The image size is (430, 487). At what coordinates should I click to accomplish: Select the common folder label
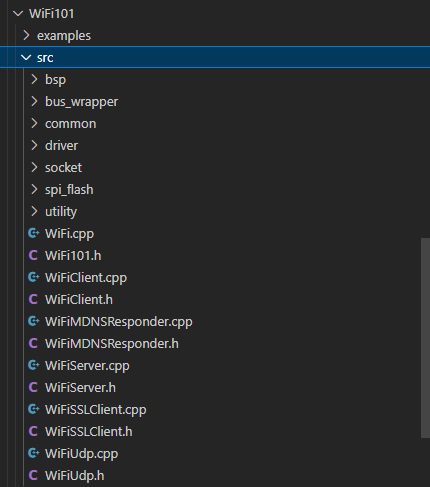(x=70, y=124)
